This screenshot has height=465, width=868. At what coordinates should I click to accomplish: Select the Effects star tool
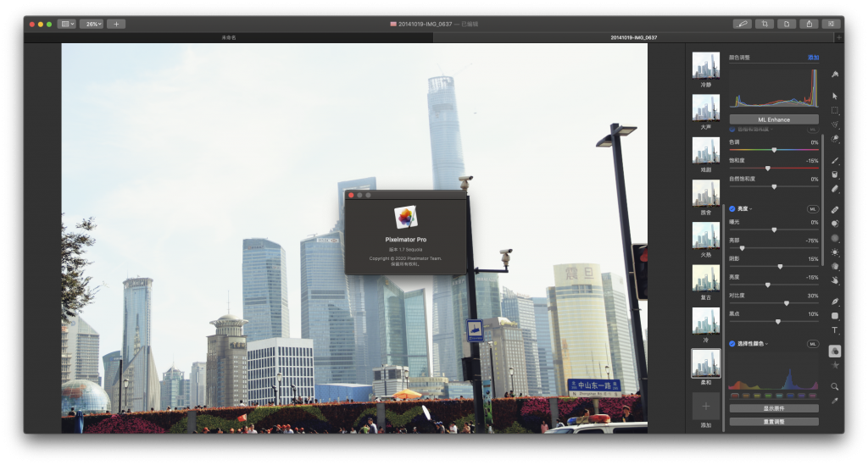coord(835,365)
